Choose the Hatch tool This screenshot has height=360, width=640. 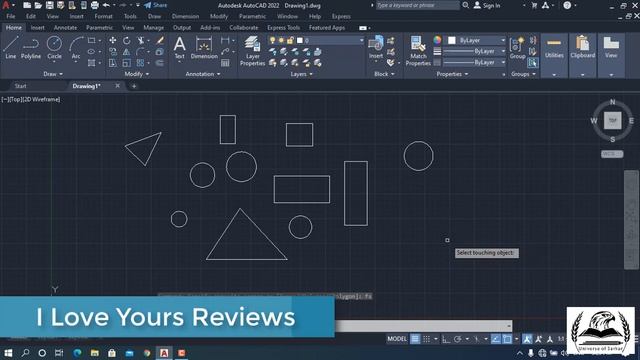tap(91, 63)
